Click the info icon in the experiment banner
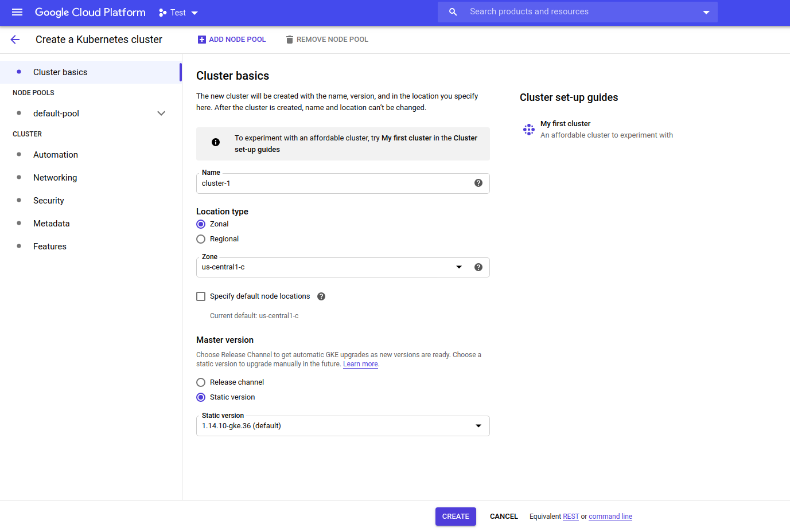This screenshot has width=790, height=532. tap(216, 142)
